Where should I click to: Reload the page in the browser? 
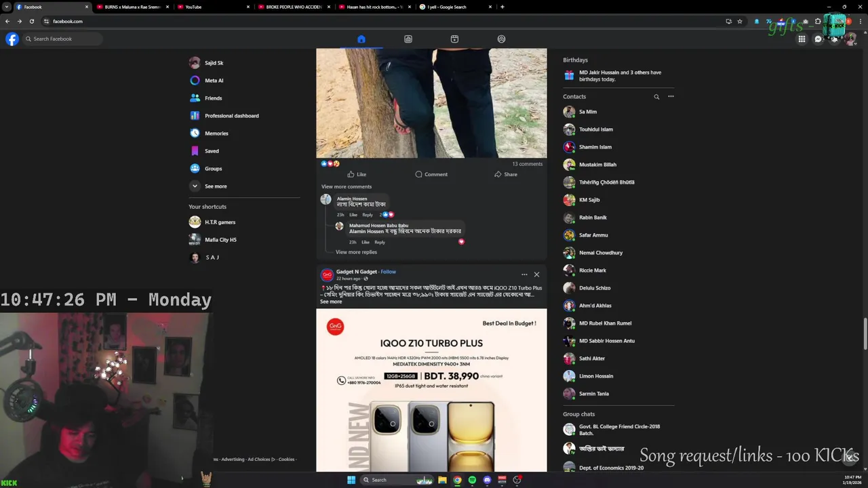(31, 21)
